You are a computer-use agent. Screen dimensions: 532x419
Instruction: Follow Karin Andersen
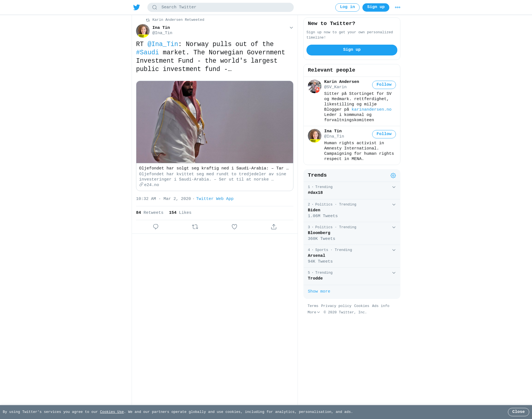click(384, 85)
